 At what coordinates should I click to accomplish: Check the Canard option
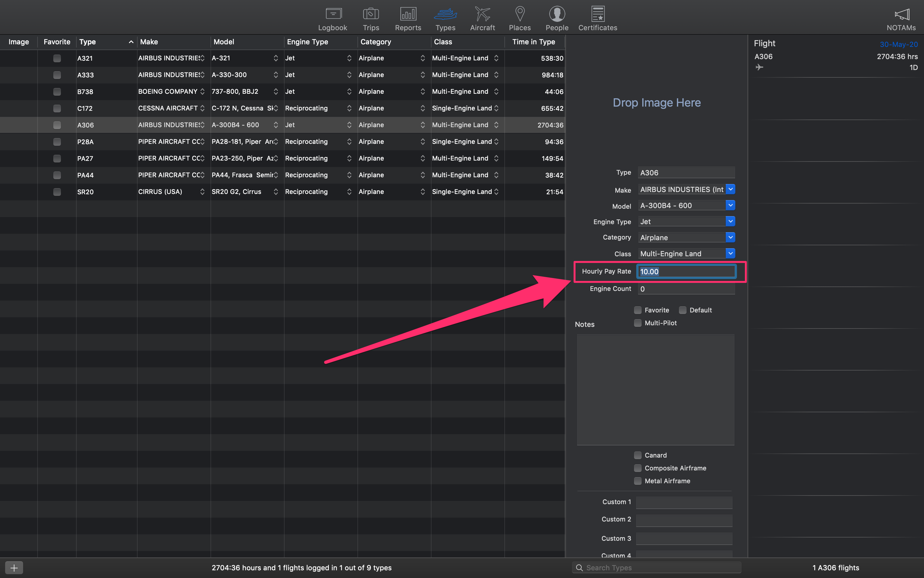(x=637, y=455)
